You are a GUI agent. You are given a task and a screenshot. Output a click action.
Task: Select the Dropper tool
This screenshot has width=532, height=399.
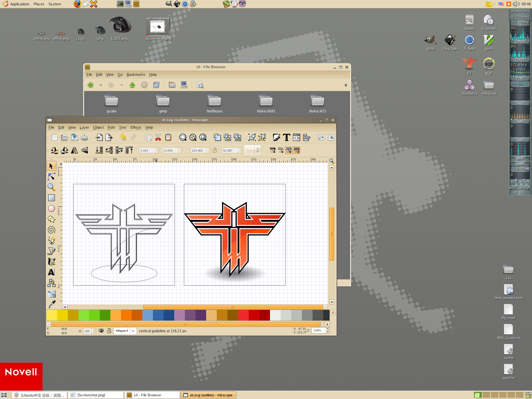[x=52, y=304]
